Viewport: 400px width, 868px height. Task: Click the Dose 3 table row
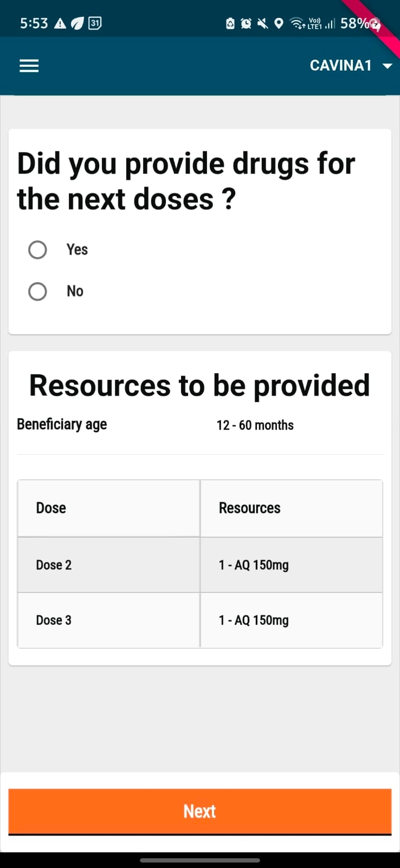[199, 620]
